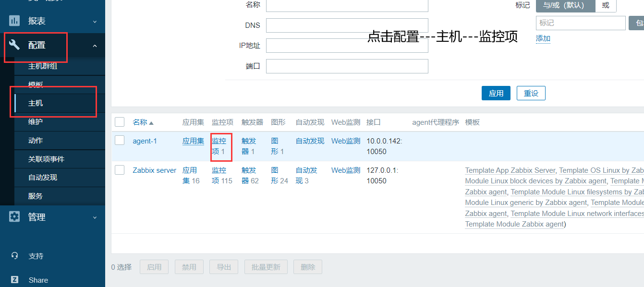
Task: Open 关联项事件 in the sidebar
Action: [x=60, y=159]
